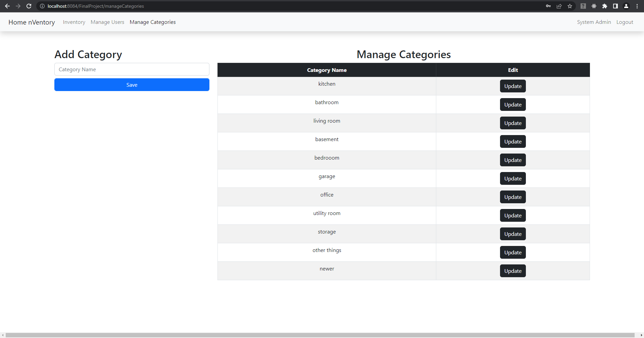644x338 pixels.
Task: View site information icon in address bar
Action: (x=42, y=6)
